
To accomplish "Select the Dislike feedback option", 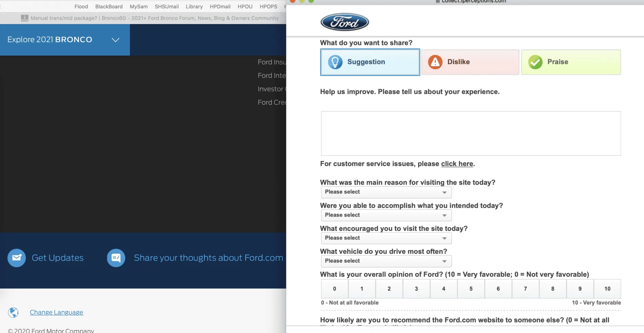I will coord(470,62).
